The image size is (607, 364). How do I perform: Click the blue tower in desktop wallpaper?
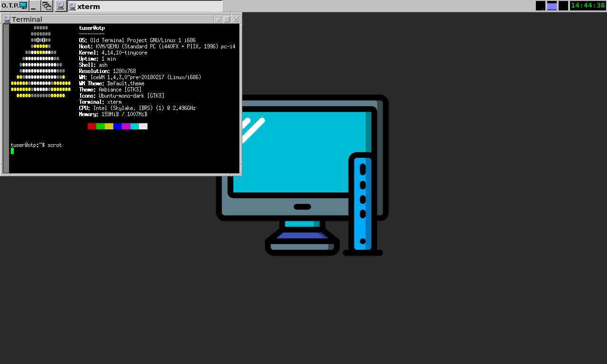363,203
